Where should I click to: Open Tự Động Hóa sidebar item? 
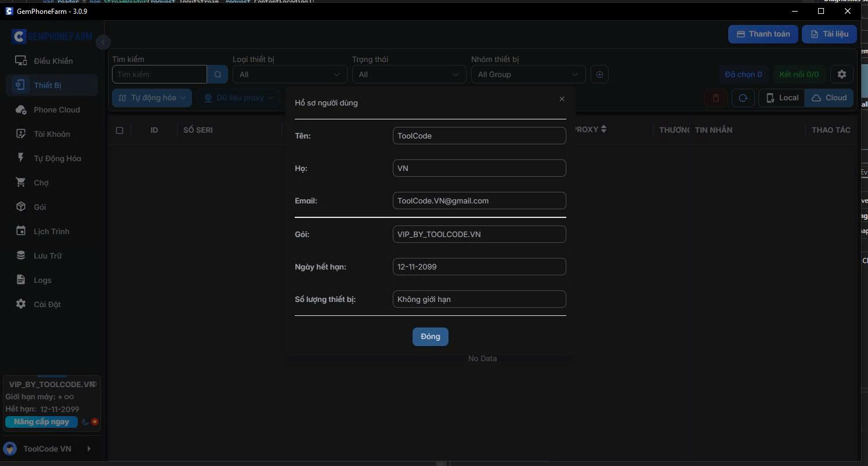52,158
